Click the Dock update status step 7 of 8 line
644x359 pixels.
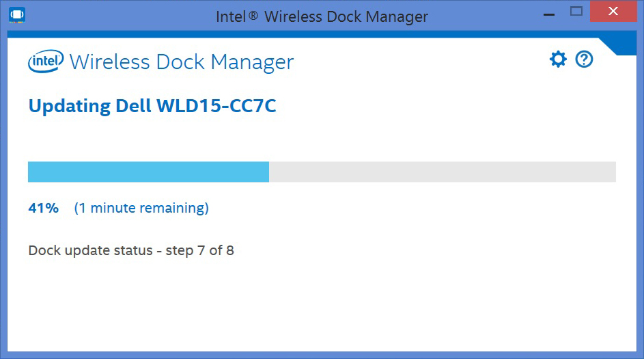(131, 250)
